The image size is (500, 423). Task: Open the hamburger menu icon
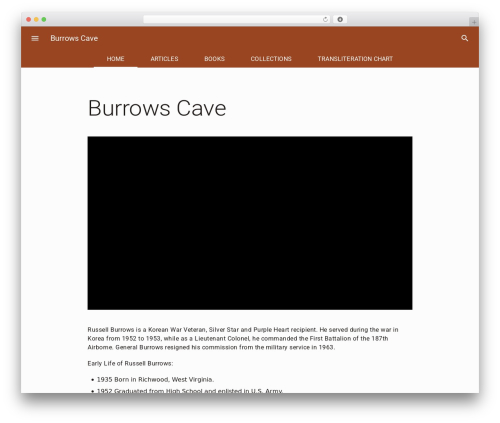pyautogui.click(x=35, y=38)
